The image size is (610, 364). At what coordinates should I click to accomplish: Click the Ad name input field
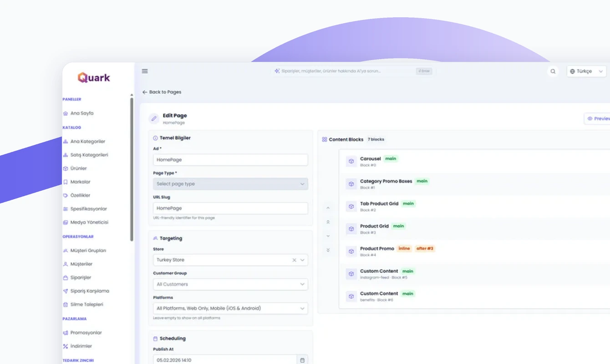point(230,160)
